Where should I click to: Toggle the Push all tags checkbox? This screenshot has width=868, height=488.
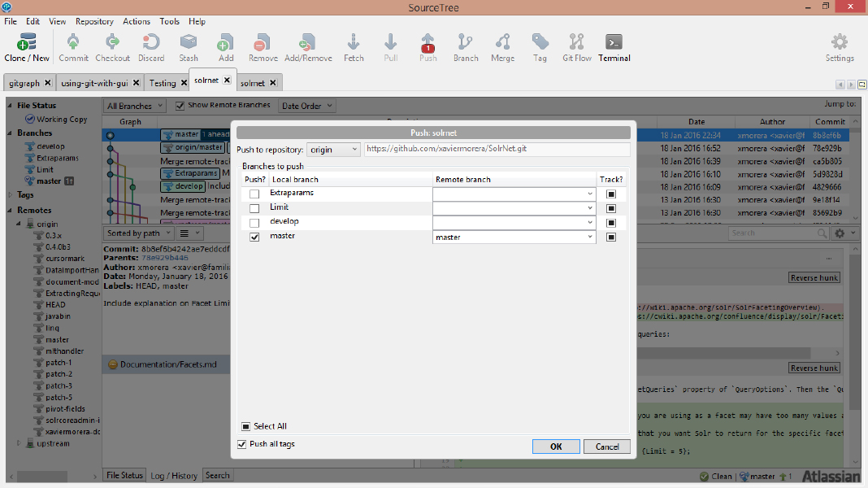tap(242, 444)
